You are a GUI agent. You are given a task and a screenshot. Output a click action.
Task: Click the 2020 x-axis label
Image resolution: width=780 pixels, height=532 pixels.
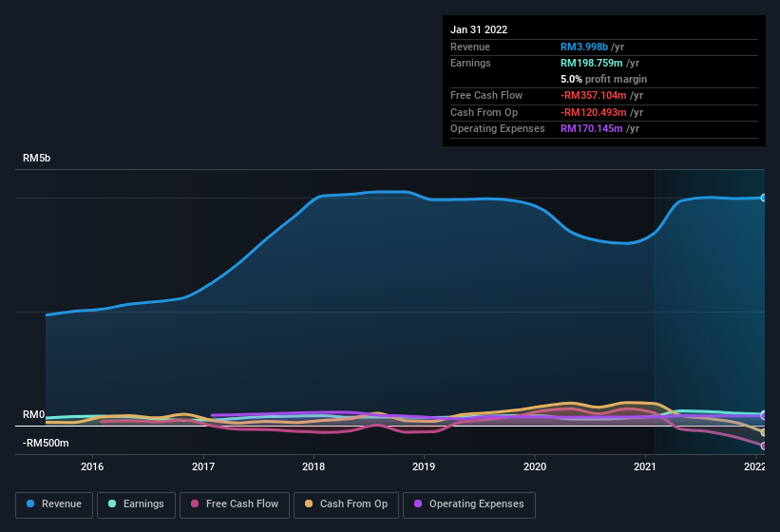click(535, 466)
